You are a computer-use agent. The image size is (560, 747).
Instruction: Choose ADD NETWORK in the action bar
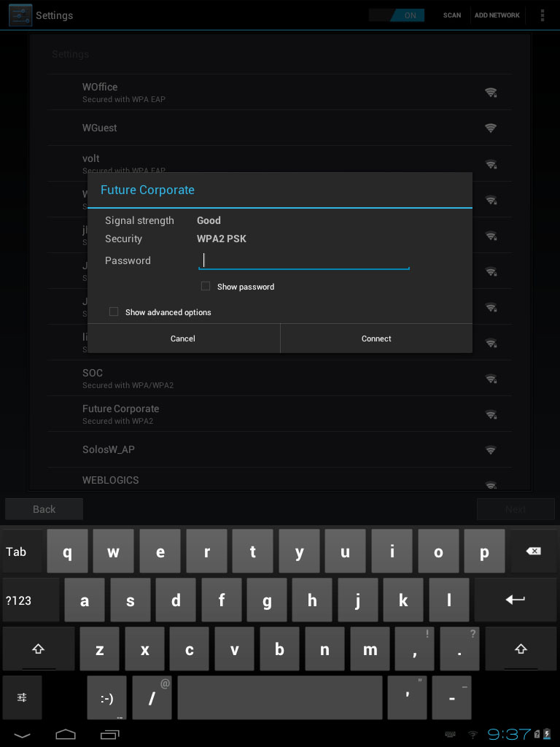pos(497,15)
